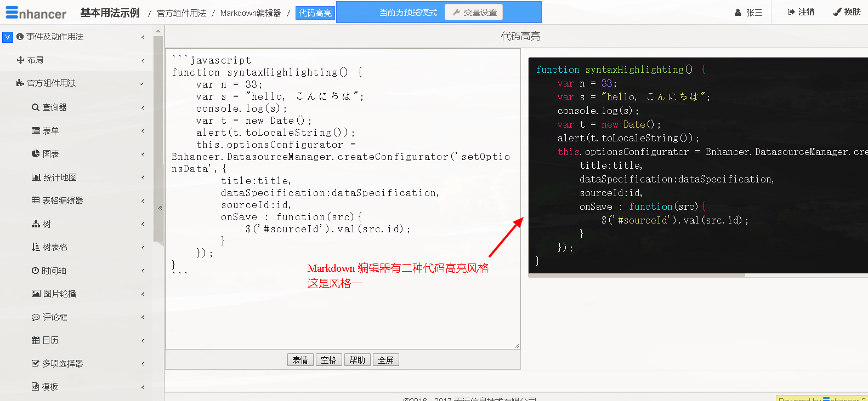Open the 时间轴 menu item
The width and height of the screenshot is (868, 401).
click(77, 271)
